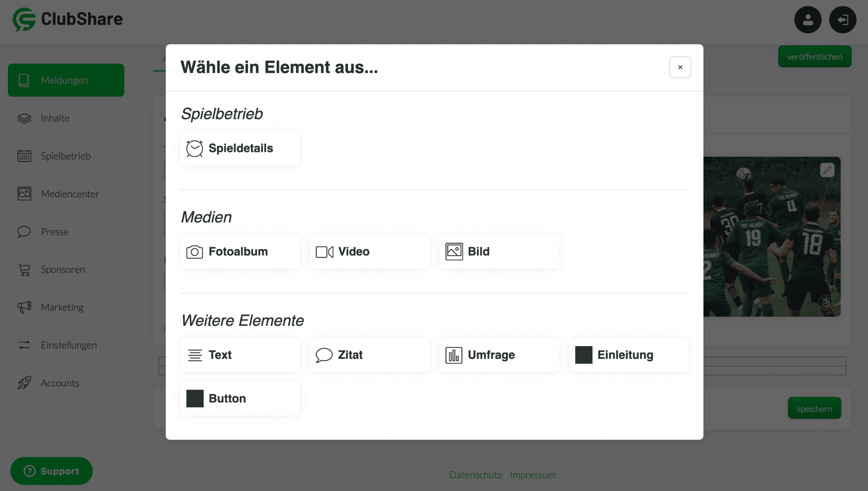This screenshot has height=491, width=868.
Task: Click the megaphone icon beside Marketing
Action: (x=24, y=307)
